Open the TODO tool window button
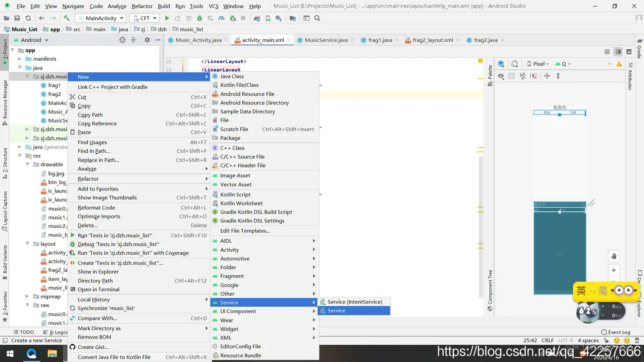Viewport: 644px width, 362px height. click(23, 332)
